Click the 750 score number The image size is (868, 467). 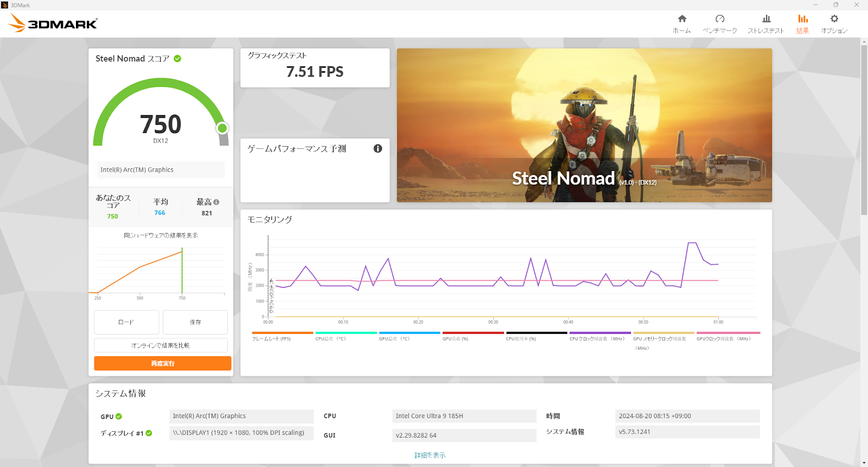pyautogui.click(x=161, y=124)
